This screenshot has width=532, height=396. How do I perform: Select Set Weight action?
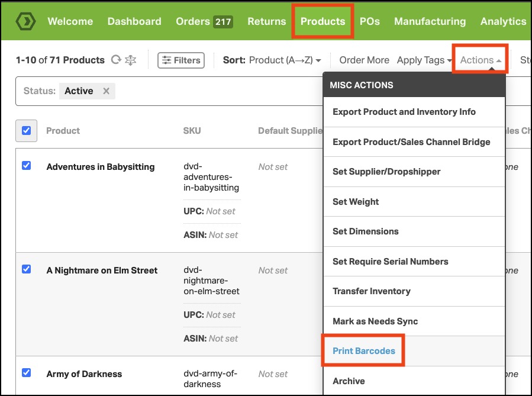coord(414,202)
